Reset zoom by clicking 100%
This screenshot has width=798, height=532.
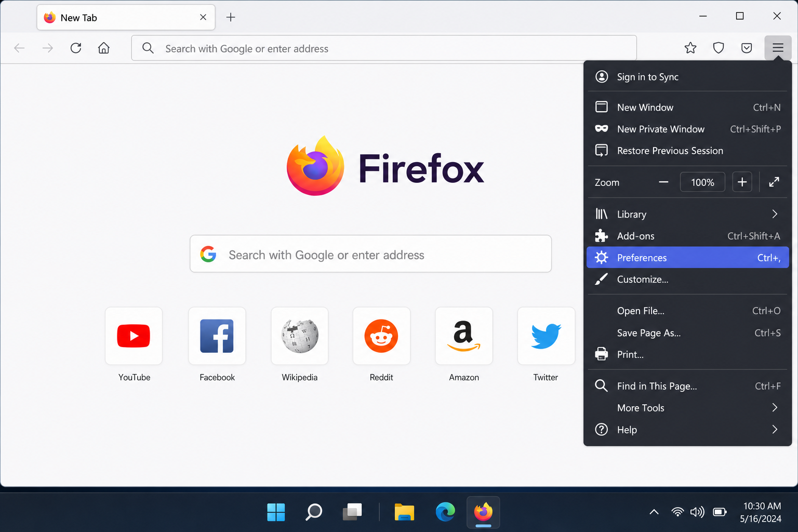(x=702, y=182)
